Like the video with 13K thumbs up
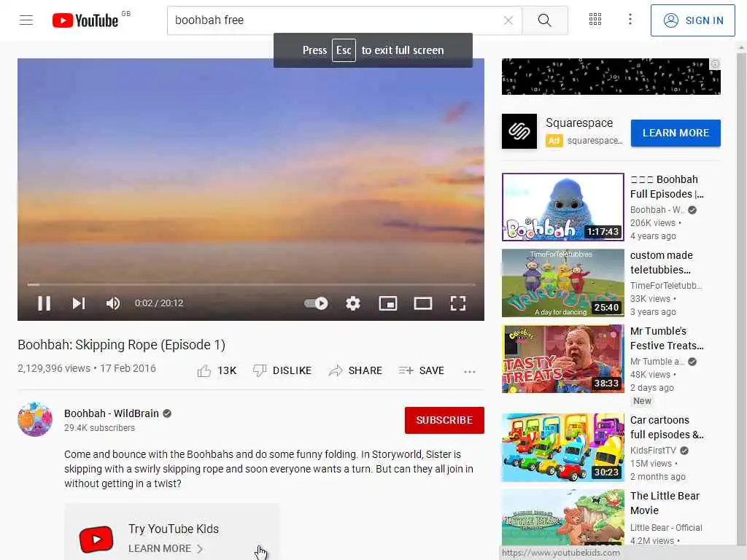Viewport: 747px width, 560px height. pyautogui.click(x=217, y=370)
